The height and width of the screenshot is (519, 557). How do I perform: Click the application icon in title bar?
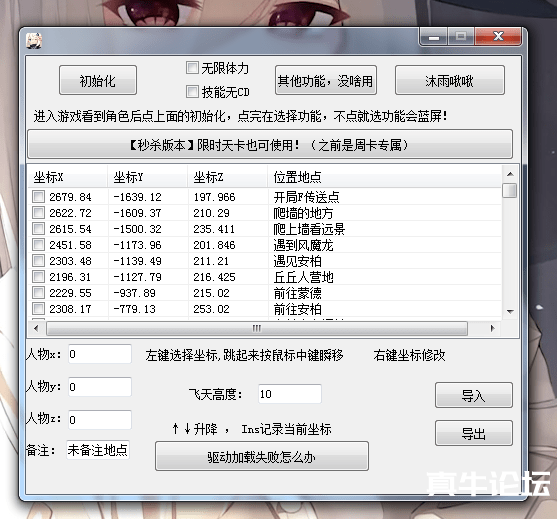click(34, 40)
